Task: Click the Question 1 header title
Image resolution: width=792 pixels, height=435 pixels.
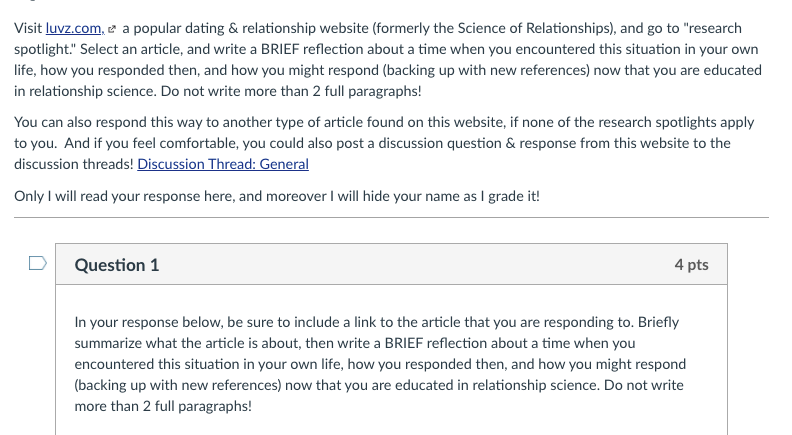Action: (117, 265)
